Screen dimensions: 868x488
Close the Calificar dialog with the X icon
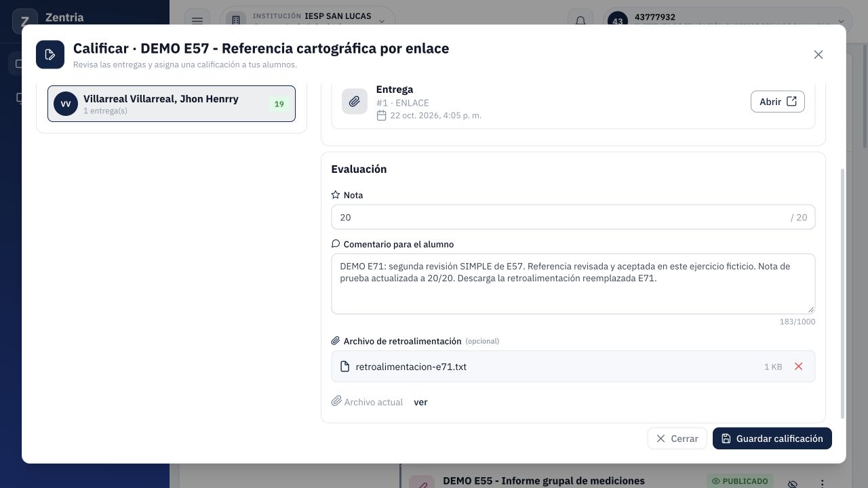coord(818,55)
